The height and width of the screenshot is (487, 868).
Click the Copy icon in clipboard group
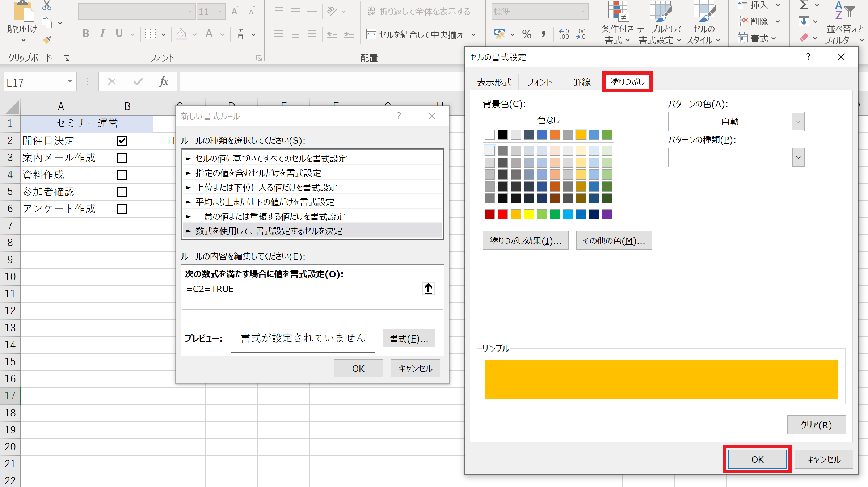(x=47, y=22)
